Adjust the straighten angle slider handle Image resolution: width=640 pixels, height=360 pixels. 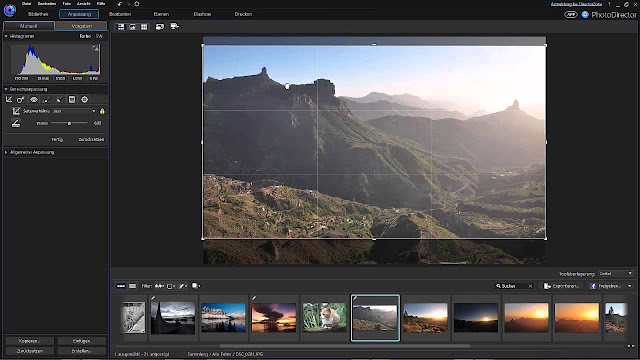pyautogui.click(x=69, y=123)
